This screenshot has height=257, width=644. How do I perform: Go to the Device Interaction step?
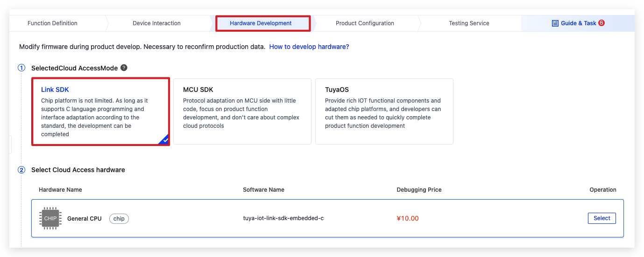click(156, 23)
